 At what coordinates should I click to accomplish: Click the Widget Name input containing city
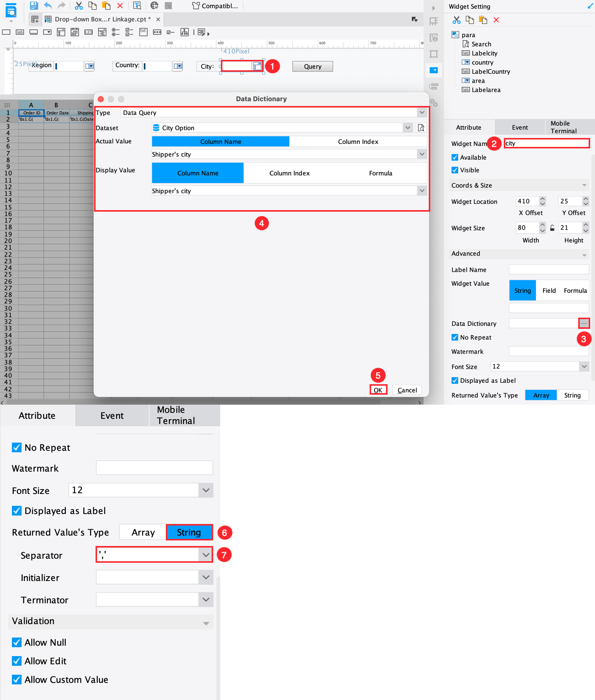(547, 143)
